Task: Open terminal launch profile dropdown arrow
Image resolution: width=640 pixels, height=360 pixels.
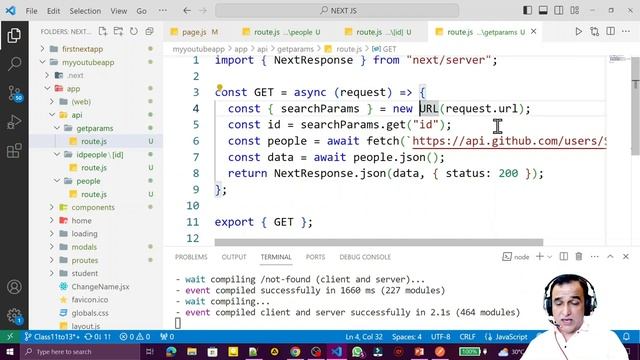Action: pyautogui.click(x=550, y=257)
